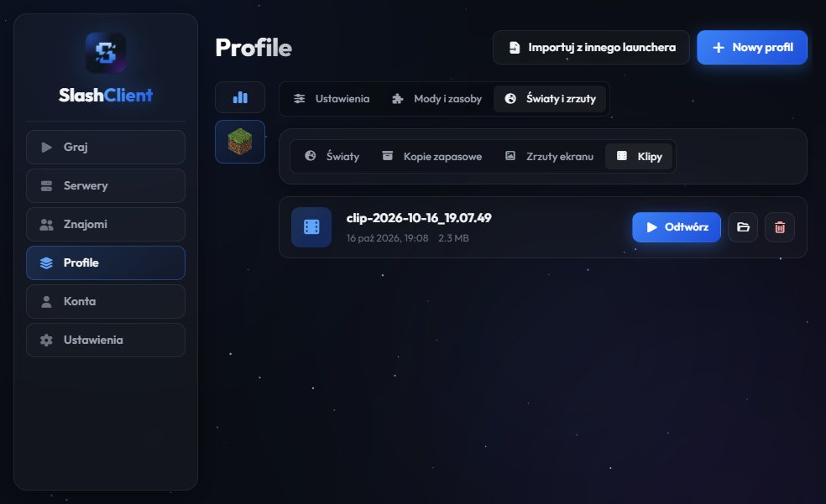Open Konta in the sidebar
The height and width of the screenshot is (504, 826).
106,301
